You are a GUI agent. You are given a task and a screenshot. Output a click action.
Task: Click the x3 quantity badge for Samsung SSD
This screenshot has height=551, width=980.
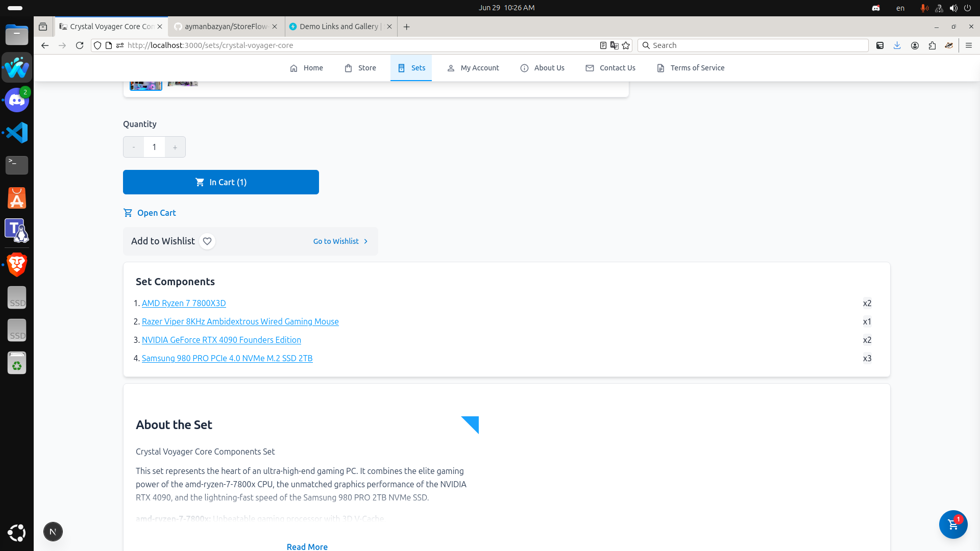[867, 358]
